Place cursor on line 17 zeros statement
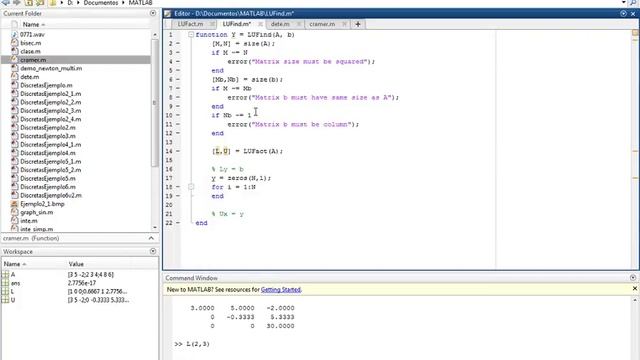 pos(241,178)
